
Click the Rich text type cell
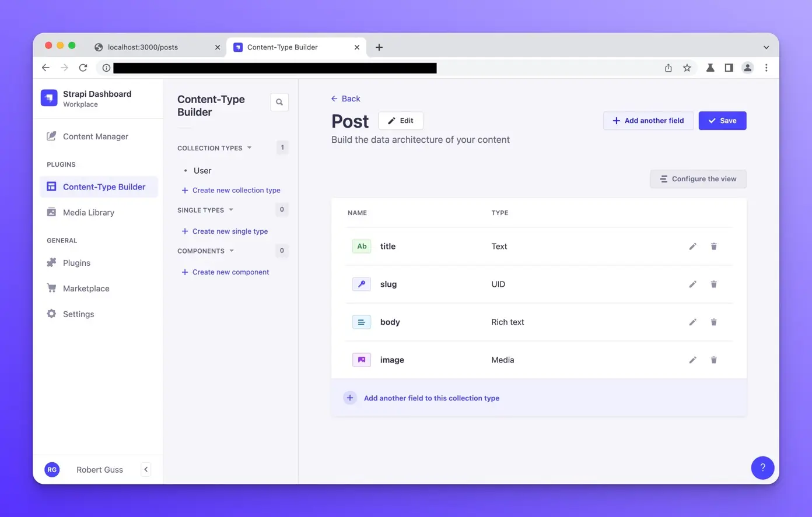pos(508,322)
